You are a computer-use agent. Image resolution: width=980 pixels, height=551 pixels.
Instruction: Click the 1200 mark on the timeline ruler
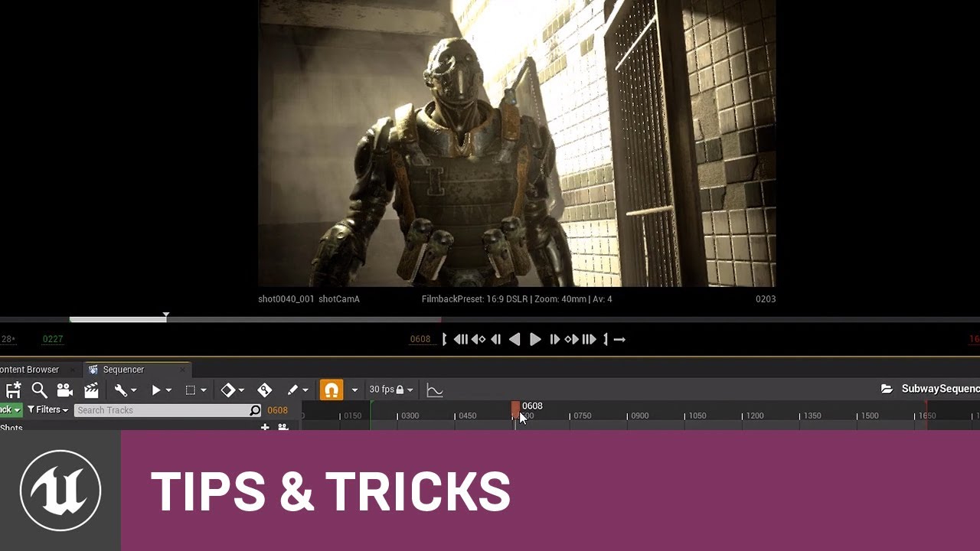coord(754,416)
